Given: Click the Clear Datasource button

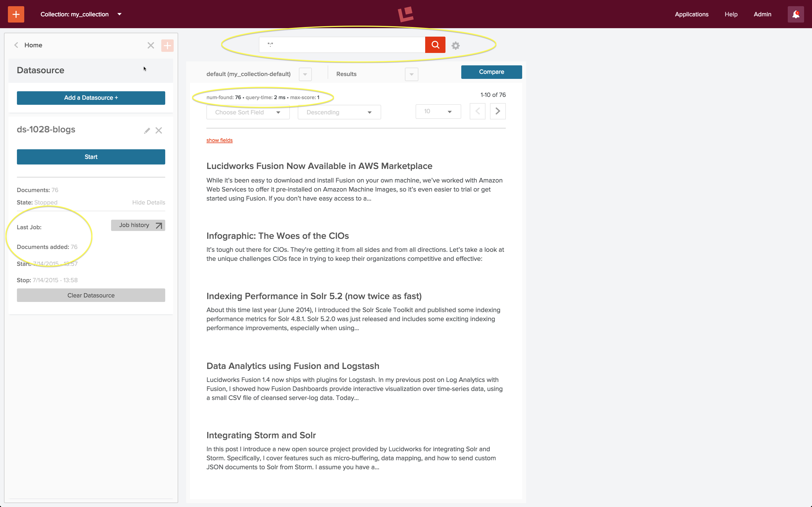Looking at the screenshot, I should pos(91,295).
